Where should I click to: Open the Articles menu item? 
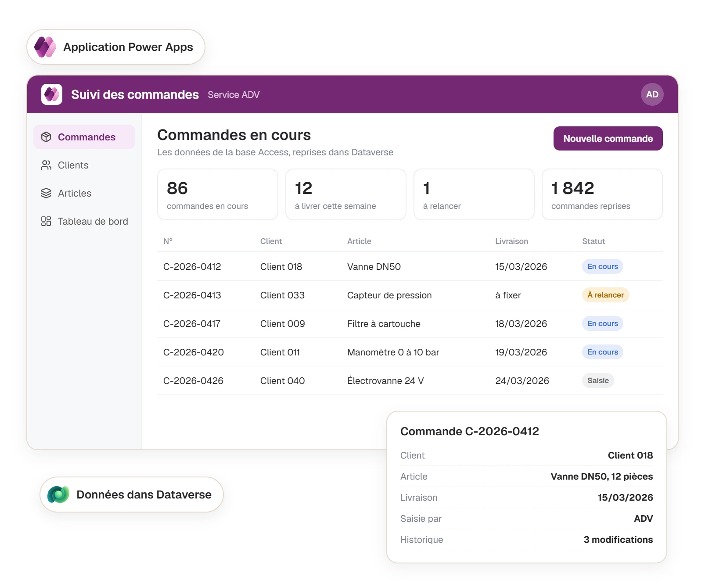(84, 193)
